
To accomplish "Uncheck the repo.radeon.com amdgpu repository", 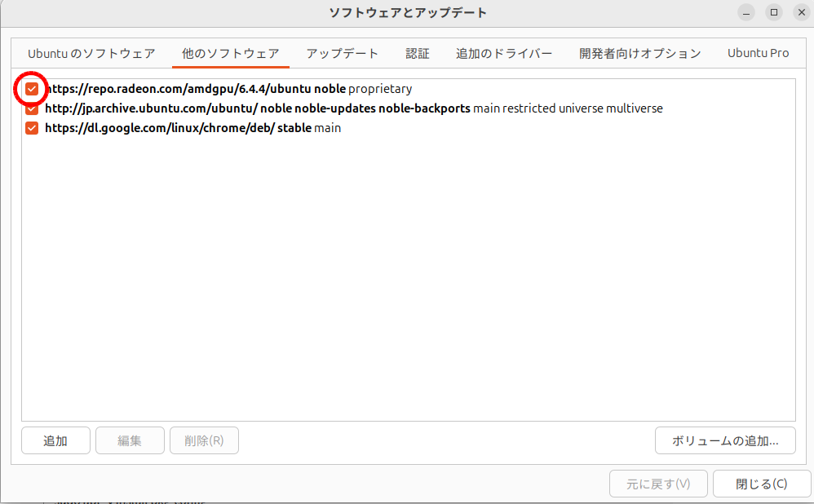I will point(32,89).
